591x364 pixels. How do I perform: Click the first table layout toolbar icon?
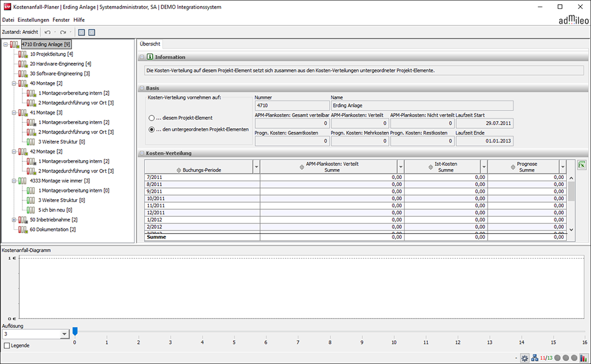coord(82,32)
